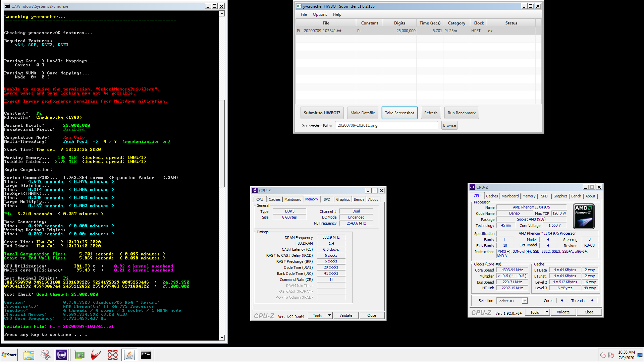Viewport: 644px width, 362px height.
Task: Maximize the cmd.exe window
Action: pos(214,6)
